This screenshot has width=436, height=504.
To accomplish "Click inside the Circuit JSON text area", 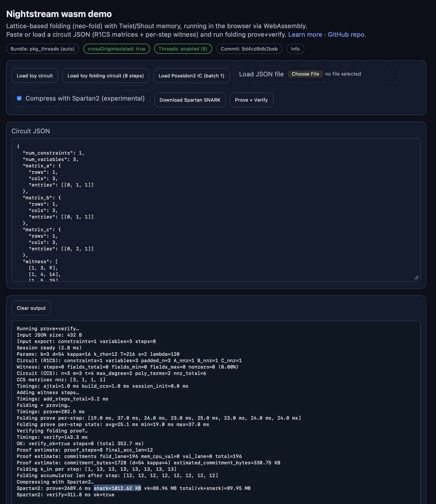I will pyautogui.click(x=216, y=210).
